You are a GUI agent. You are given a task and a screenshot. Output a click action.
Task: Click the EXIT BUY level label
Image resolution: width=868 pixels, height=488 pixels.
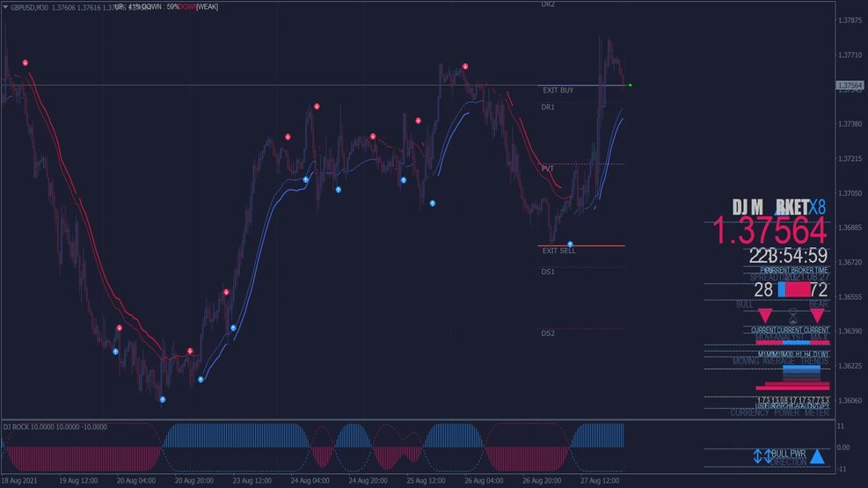click(x=558, y=91)
